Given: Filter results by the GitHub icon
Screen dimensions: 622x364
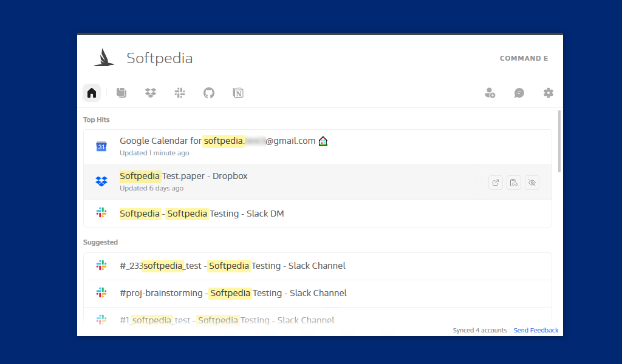Looking at the screenshot, I should pos(209,93).
